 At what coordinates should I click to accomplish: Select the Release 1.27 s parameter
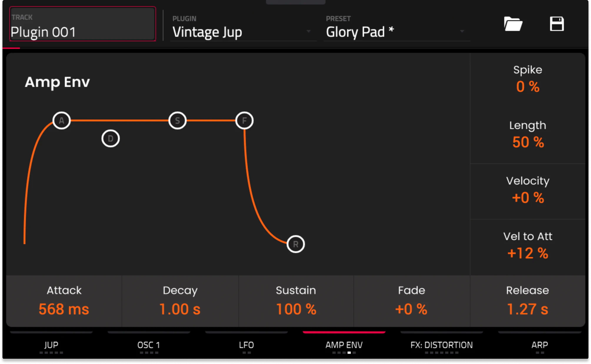coord(527,301)
